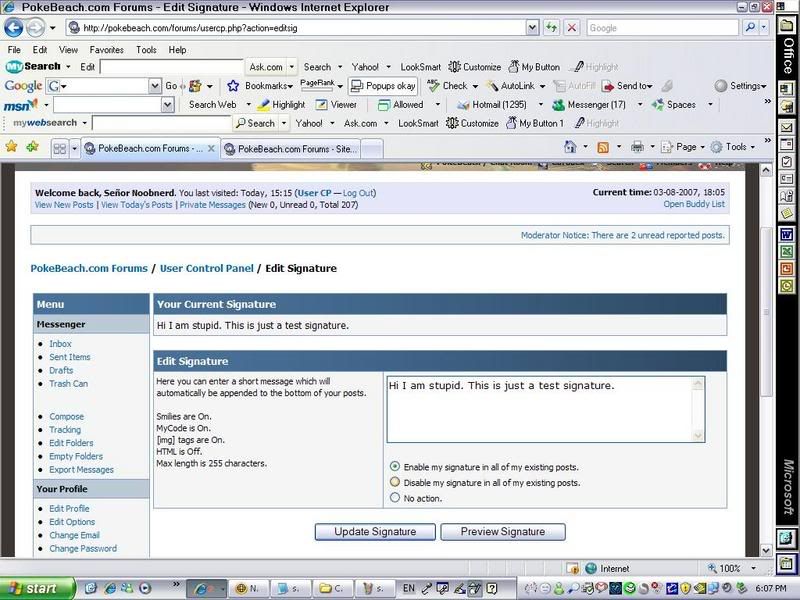Open the Private Messages link
The height and width of the screenshot is (600, 800).
point(212,205)
